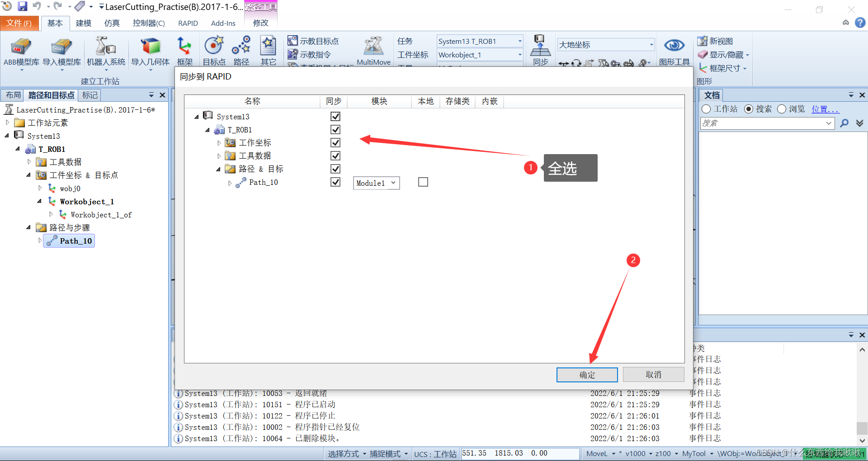Viewport: 868px width, 461px height.
Task: Click the document 搜索 input field
Action: coord(767,123)
